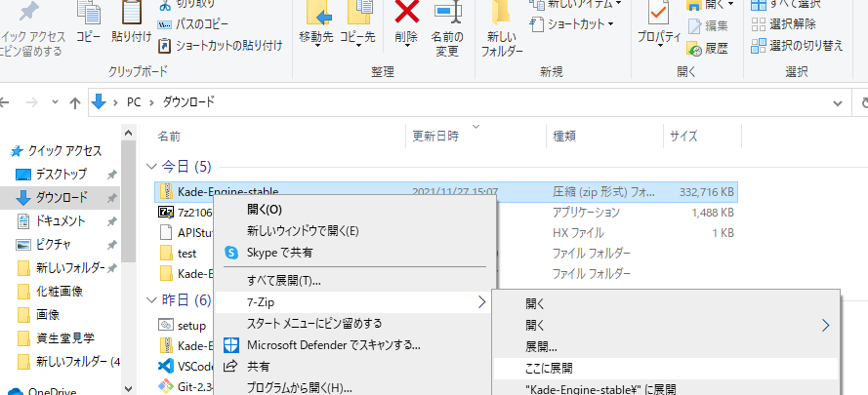Select the VSCode installer icon

click(166, 366)
